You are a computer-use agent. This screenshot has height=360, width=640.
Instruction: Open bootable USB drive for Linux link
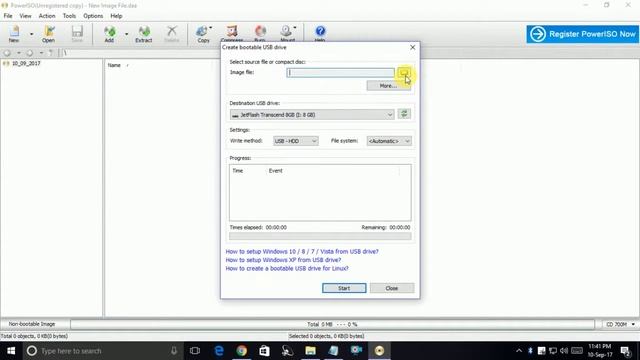(x=287, y=269)
